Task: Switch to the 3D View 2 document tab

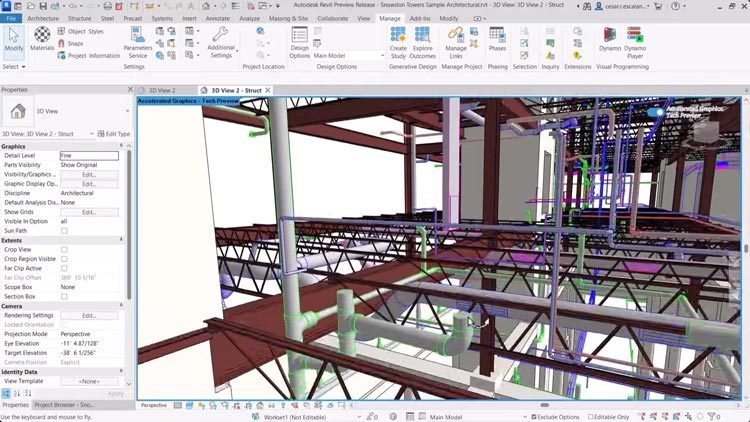Action: 162,90
